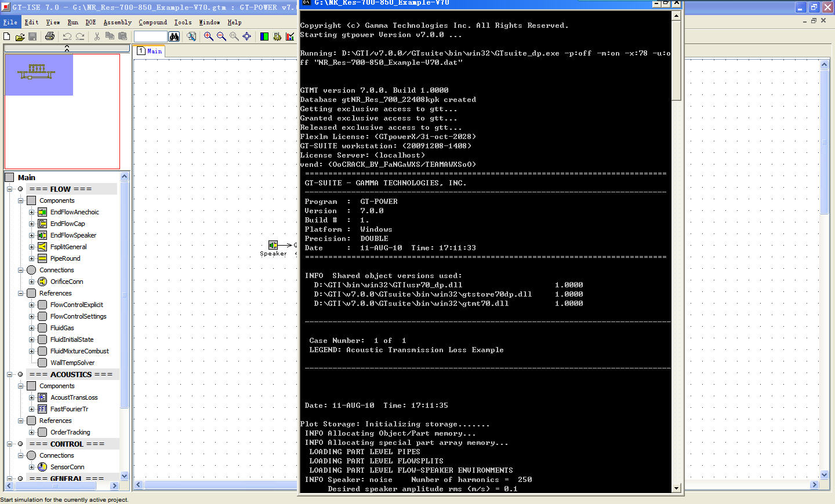The height and width of the screenshot is (504, 835).
Task: Collapse the map preview panel chevron
Action: coord(67,49)
